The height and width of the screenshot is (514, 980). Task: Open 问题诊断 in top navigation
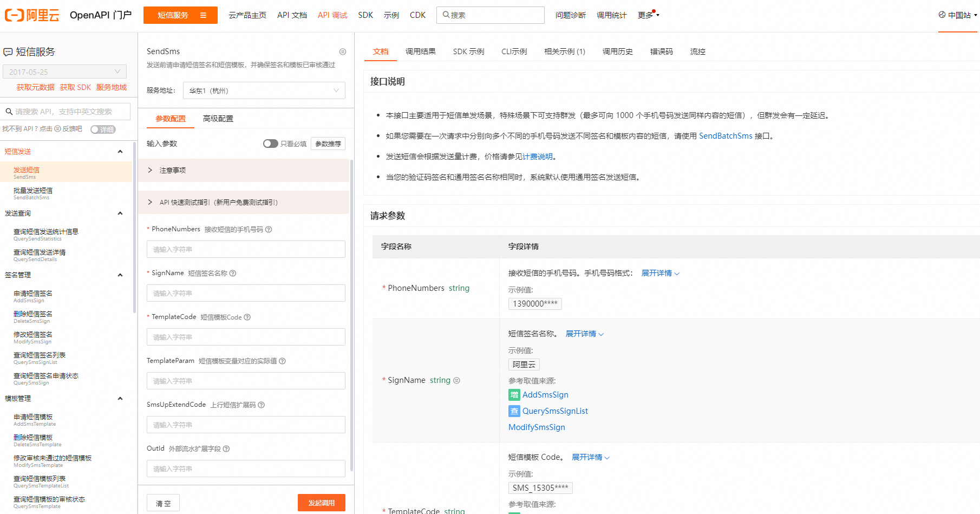click(x=571, y=15)
